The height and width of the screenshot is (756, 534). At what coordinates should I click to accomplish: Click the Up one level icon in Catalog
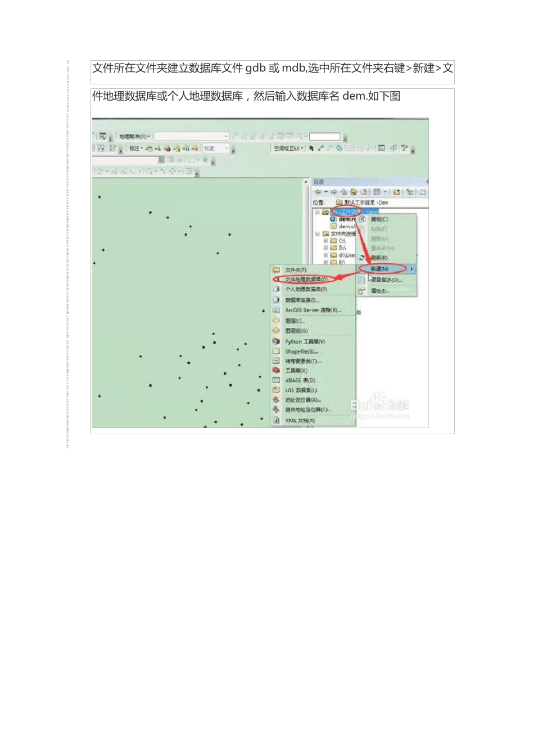point(344,192)
